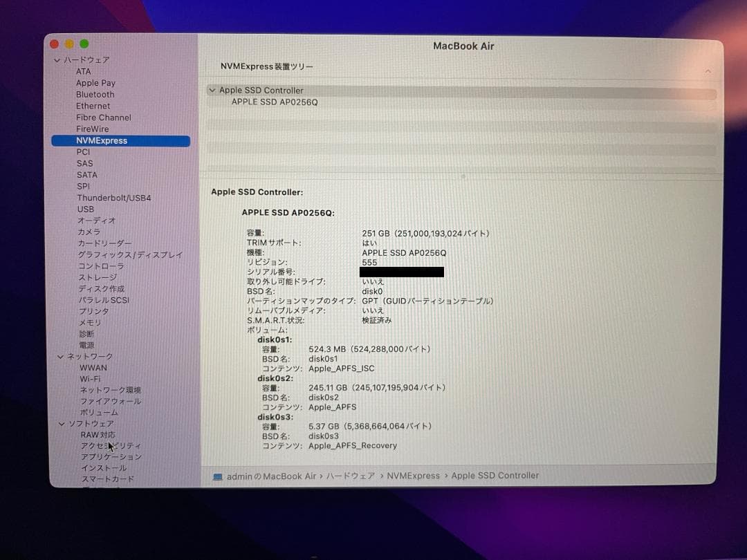This screenshot has width=747, height=560.
Task: Select USB in the hardware list
Action: coord(86,209)
